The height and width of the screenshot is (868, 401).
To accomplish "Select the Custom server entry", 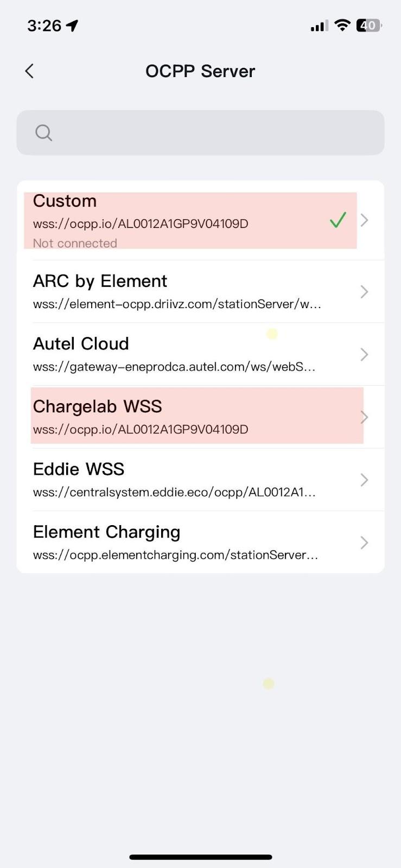I will (x=163, y=220).
